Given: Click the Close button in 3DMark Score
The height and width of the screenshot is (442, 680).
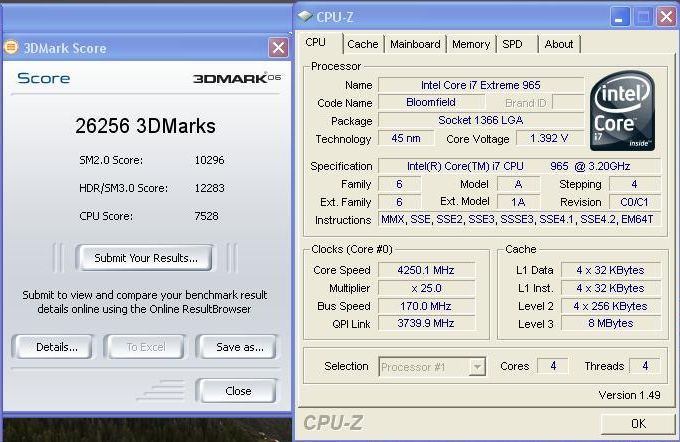Looking at the screenshot, I should (x=238, y=391).
